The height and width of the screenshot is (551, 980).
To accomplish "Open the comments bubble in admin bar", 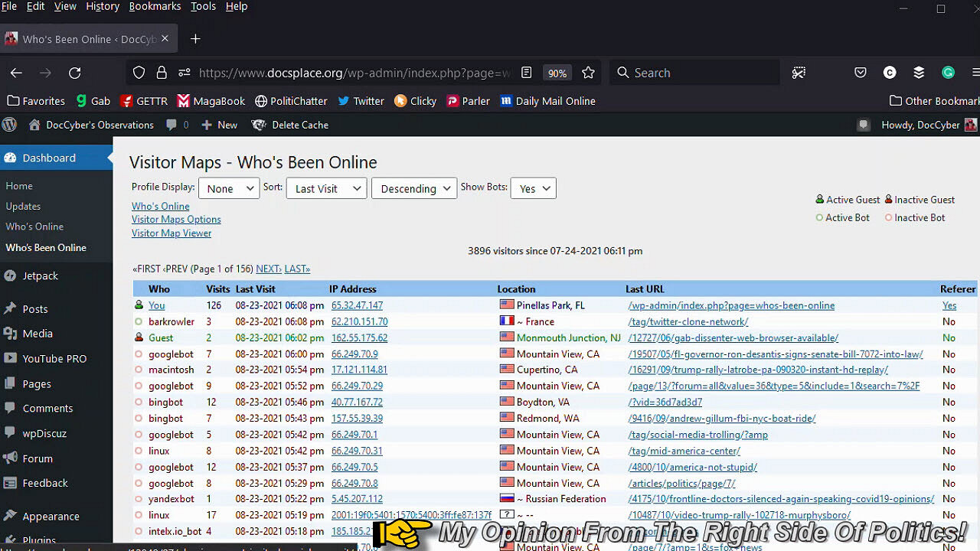I will click(178, 125).
